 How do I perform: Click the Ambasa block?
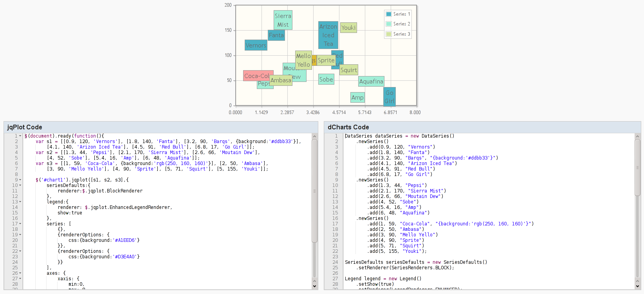(281, 80)
